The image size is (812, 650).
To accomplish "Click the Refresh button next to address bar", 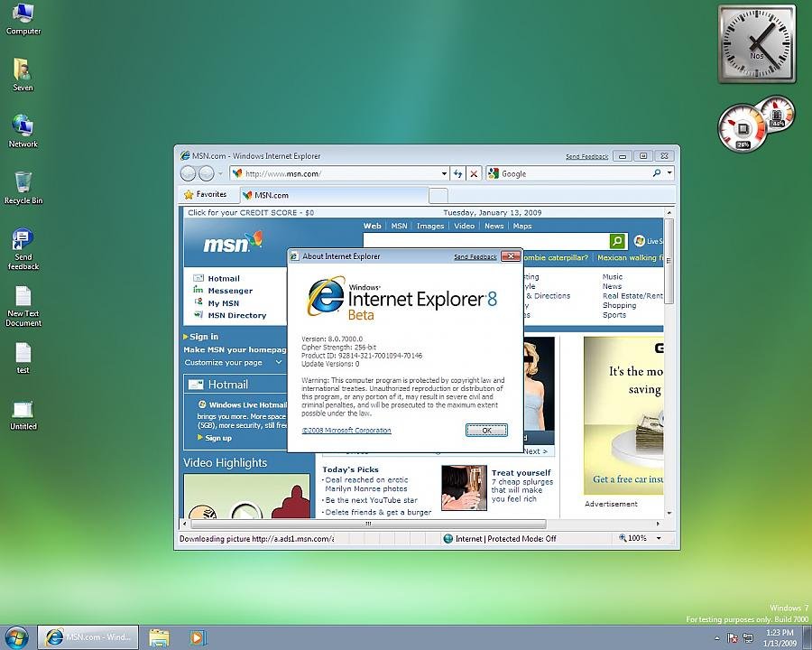I will pos(457,173).
